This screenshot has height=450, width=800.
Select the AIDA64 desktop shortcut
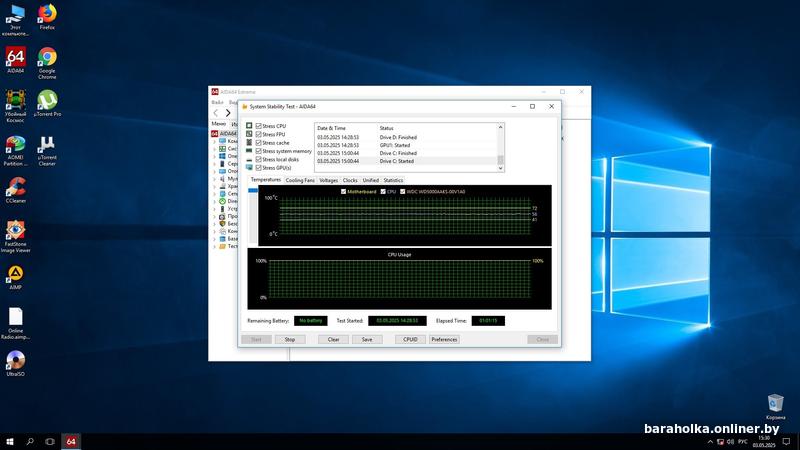click(x=15, y=60)
